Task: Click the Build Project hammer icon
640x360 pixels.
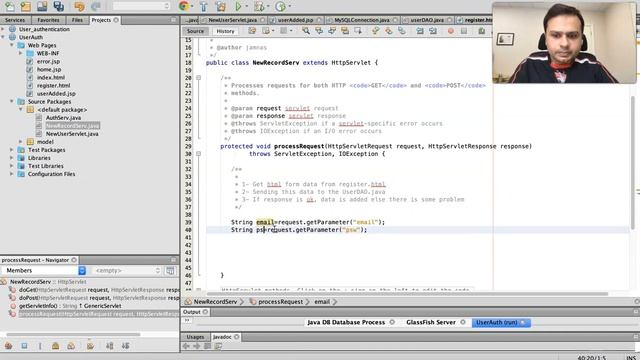Action: [x=204, y=6]
